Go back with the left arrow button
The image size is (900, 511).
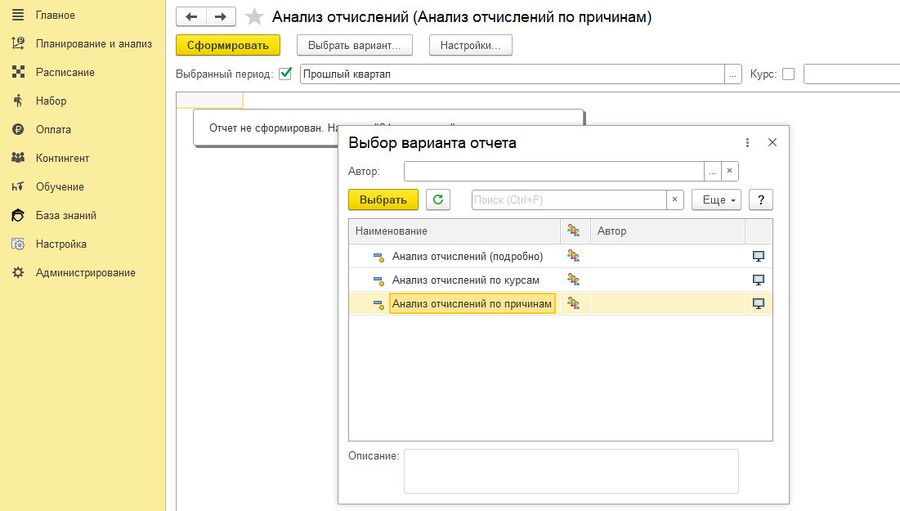pyautogui.click(x=192, y=17)
